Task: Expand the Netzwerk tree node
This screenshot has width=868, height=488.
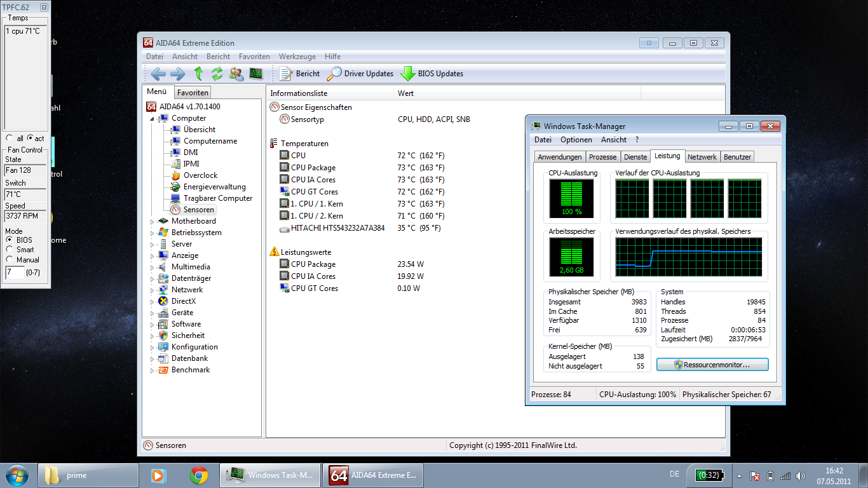Action: point(153,290)
